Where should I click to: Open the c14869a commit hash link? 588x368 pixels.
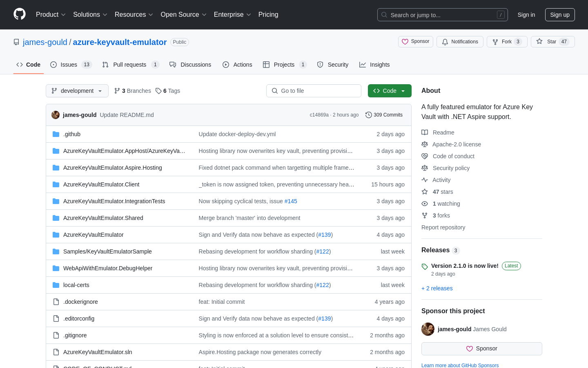(319, 115)
